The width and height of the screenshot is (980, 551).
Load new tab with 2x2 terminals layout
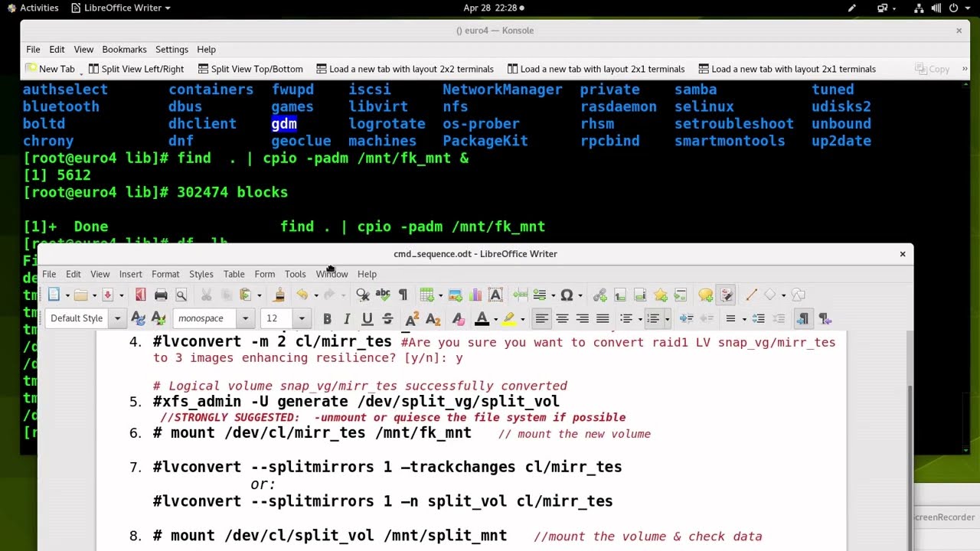pos(405,69)
